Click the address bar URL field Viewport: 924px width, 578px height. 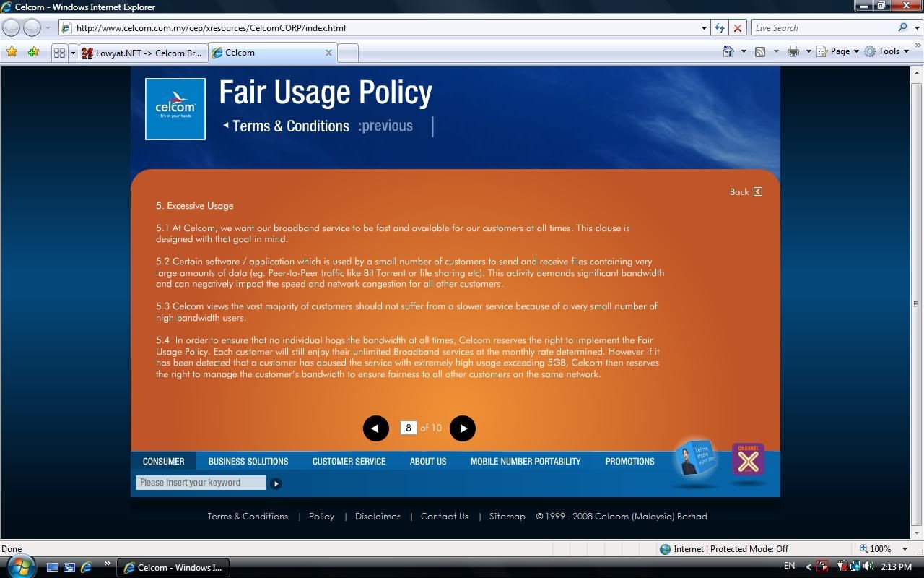coord(379,28)
